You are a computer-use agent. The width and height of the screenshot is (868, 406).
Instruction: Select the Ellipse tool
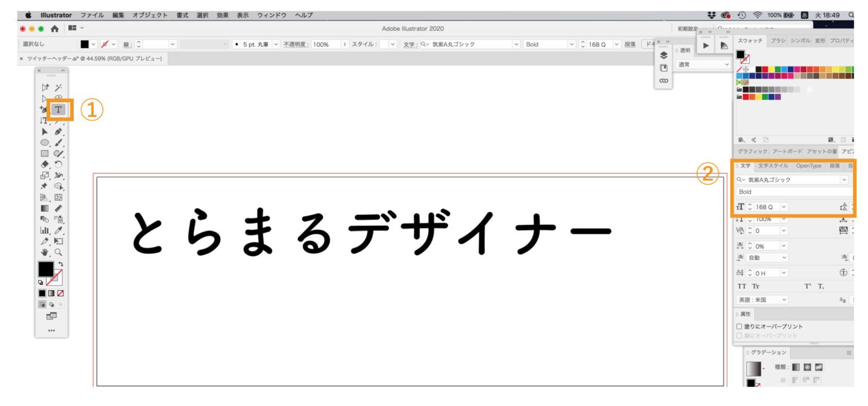[45, 142]
